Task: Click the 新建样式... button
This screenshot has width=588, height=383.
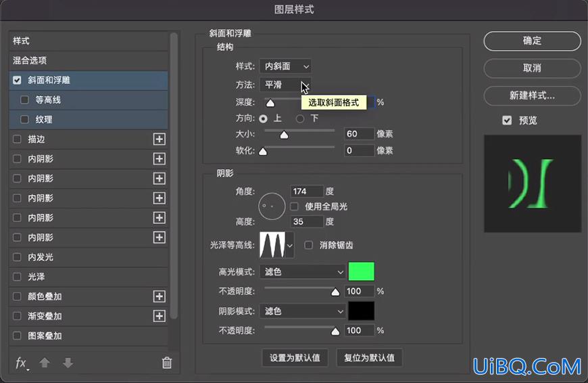Action: tap(532, 96)
